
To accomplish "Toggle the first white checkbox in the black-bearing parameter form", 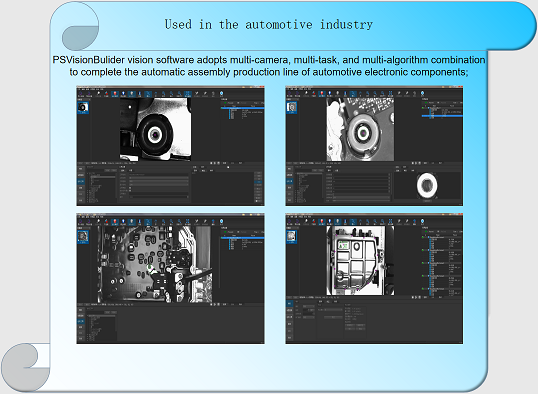I will tap(130, 188).
